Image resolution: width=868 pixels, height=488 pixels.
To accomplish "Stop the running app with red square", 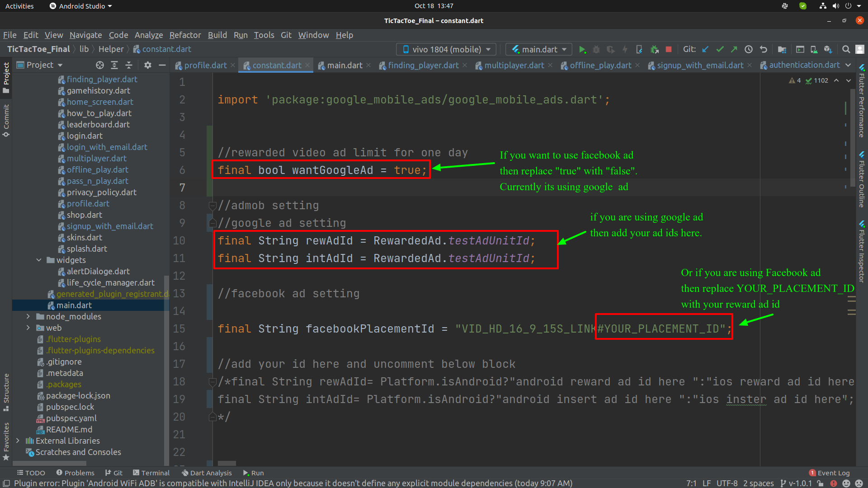I will (x=669, y=49).
